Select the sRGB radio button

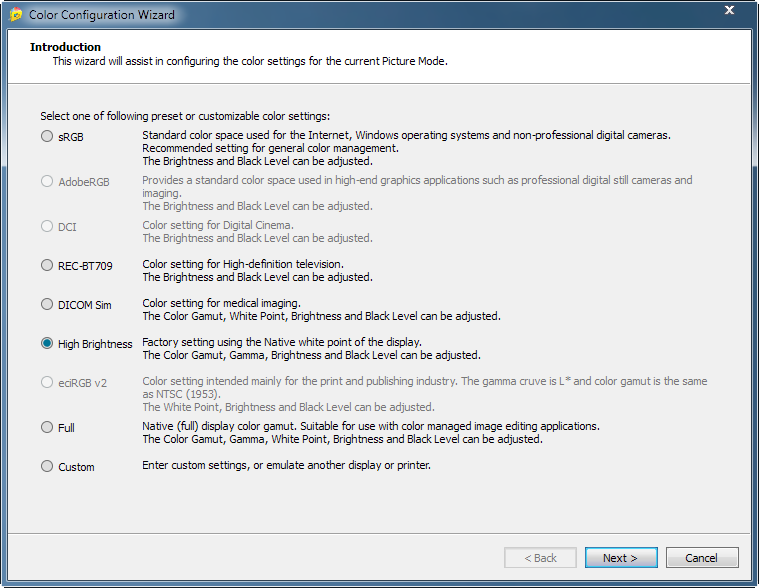[x=47, y=136]
